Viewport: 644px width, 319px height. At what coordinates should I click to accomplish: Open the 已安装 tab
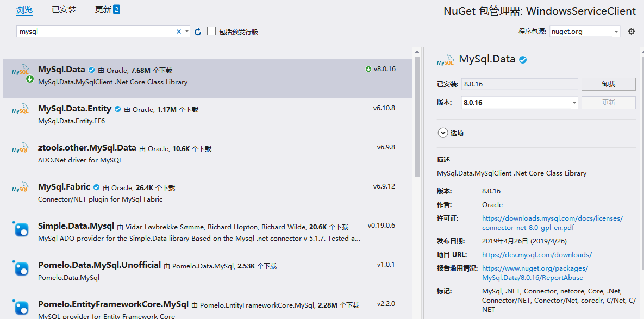[64, 9]
